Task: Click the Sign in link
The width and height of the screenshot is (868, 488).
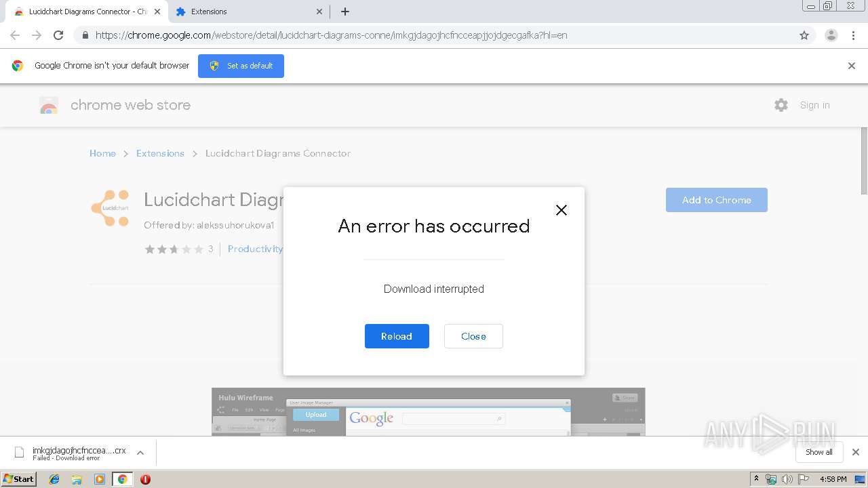Action: [814, 105]
